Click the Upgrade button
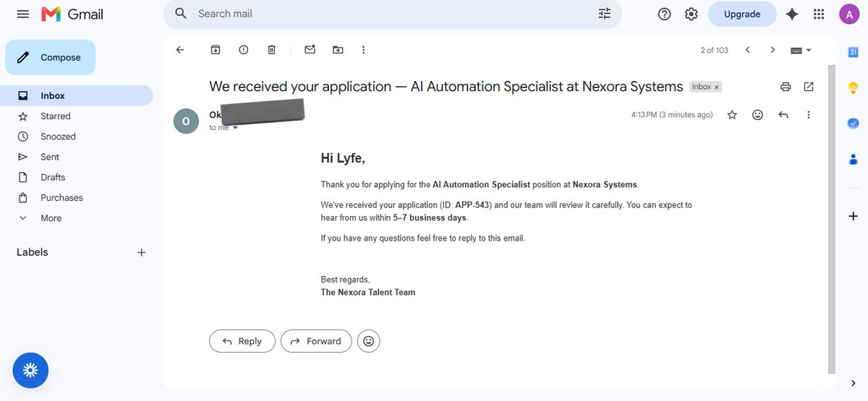Viewport: 868px width, 401px height. pyautogui.click(x=742, y=14)
